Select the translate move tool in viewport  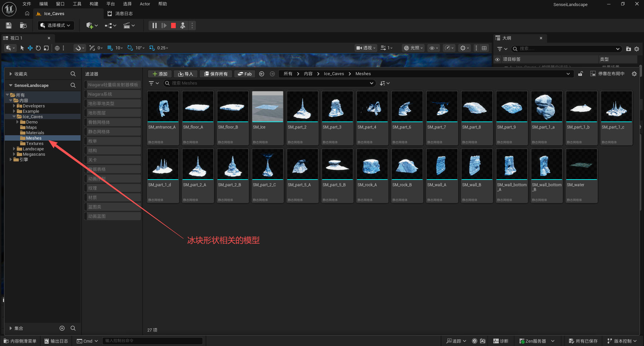tap(30, 48)
